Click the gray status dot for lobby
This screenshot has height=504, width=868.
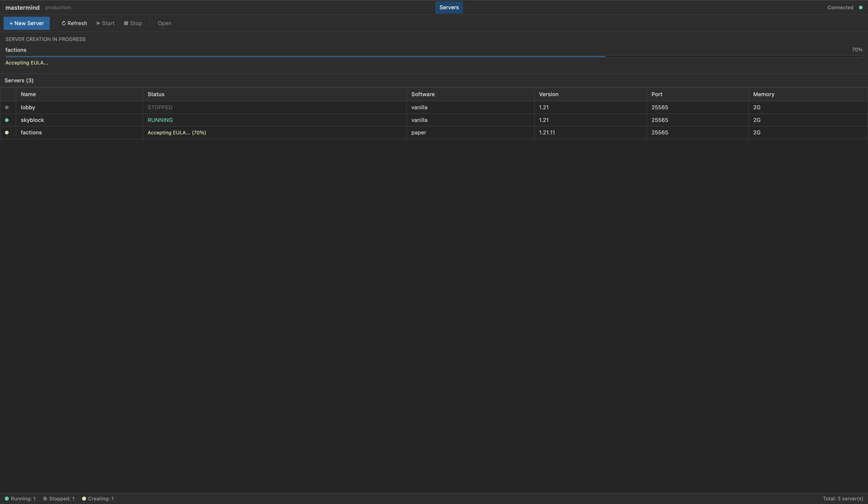(7, 107)
